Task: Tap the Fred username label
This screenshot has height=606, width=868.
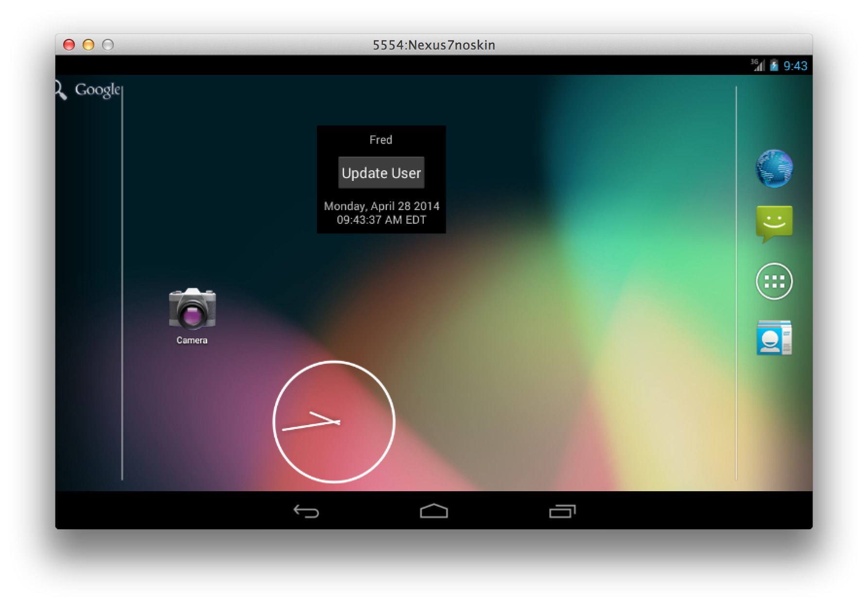Action: 381,140
